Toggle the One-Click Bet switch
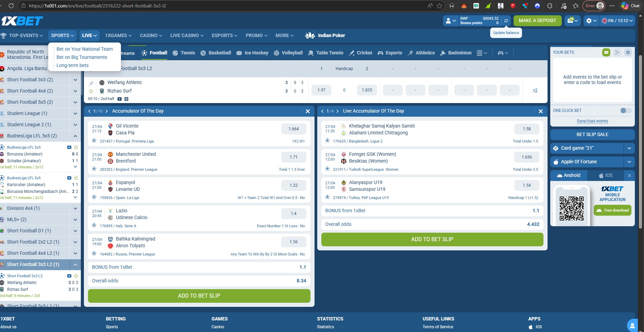 pyautogui.click(x=625, y=111)
